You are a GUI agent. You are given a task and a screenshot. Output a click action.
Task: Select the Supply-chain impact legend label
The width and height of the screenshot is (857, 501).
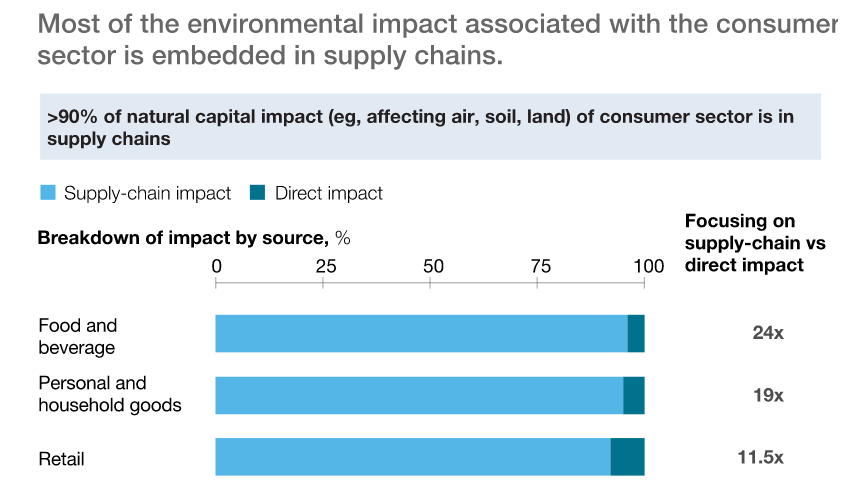[x=147, y=194]
